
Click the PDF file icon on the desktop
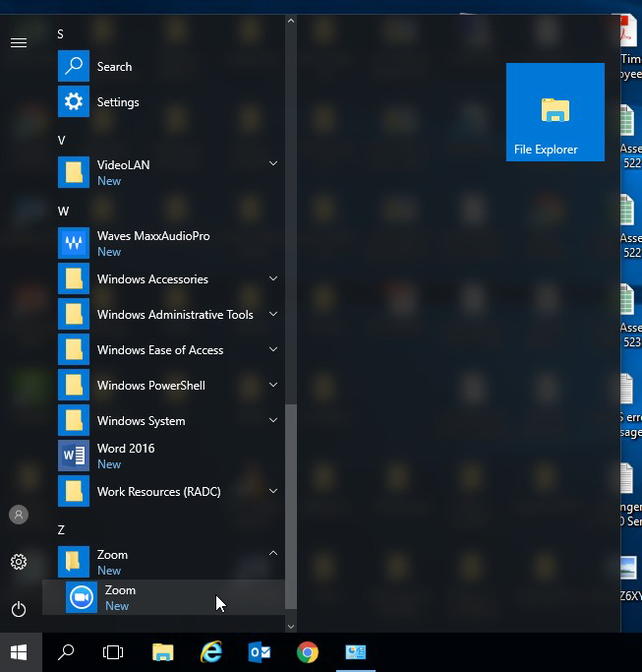[x=630, y=31]
